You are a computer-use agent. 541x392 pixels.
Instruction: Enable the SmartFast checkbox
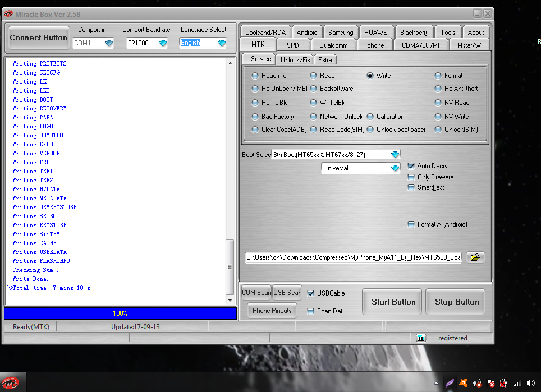411,187
